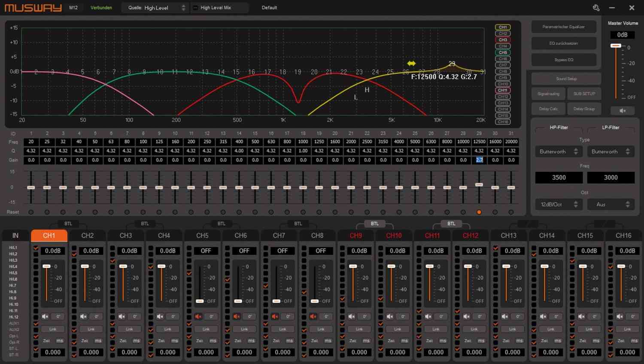The image size is (644, 364).
Task: Mute channel CH12 with its speaker icon
Action: pos(466,317)
